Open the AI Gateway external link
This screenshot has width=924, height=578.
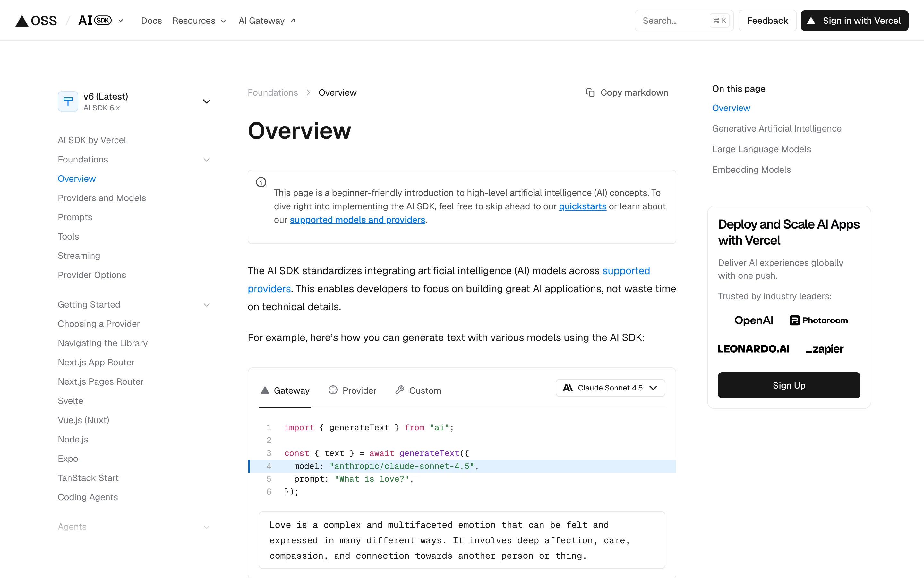click(267, 21)
